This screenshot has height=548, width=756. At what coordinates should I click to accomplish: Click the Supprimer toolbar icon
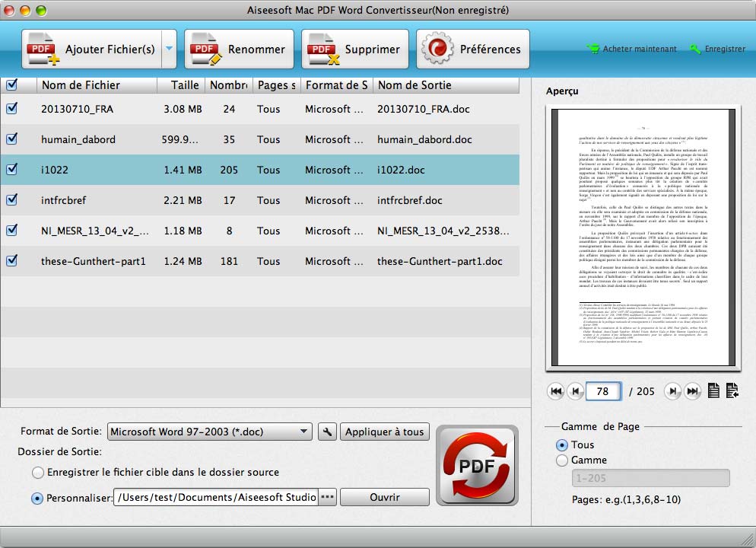pyautogui.click(x=319, y=48)
